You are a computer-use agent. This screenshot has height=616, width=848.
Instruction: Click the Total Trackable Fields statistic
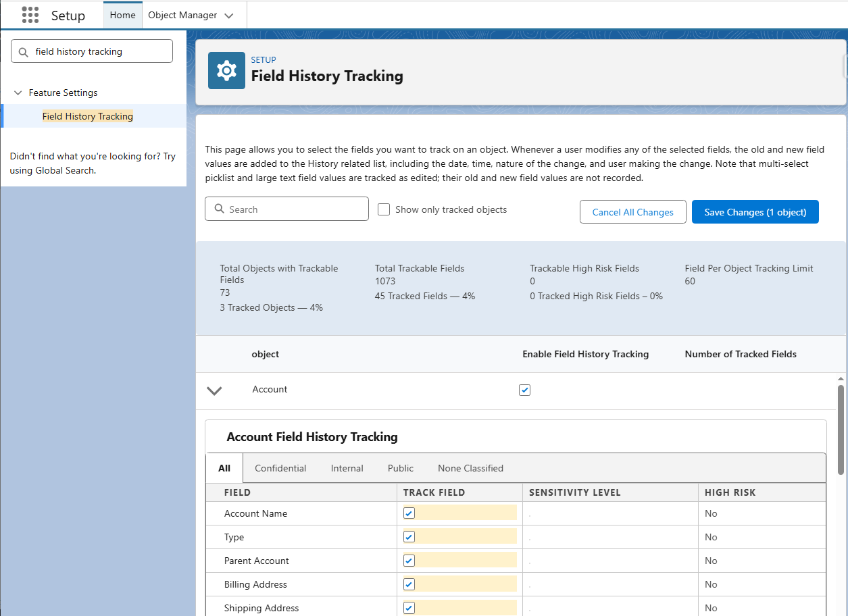tap(425, 282)
